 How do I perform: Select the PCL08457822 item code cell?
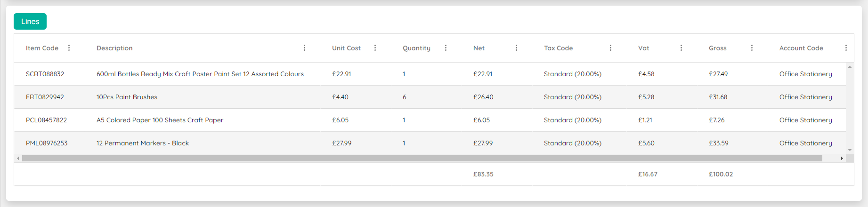coord(46,120)
